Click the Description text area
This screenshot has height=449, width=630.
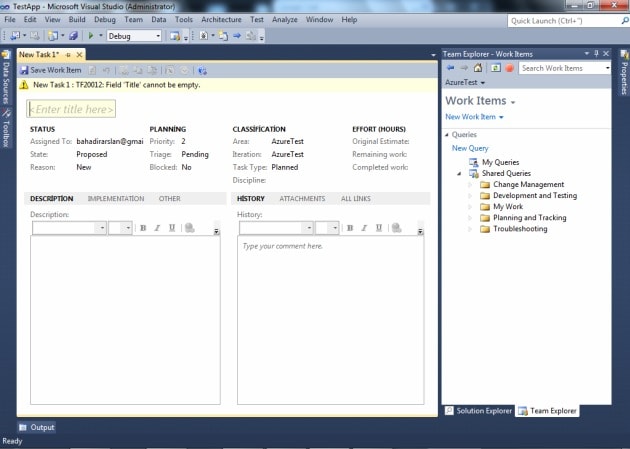(125, 320)
